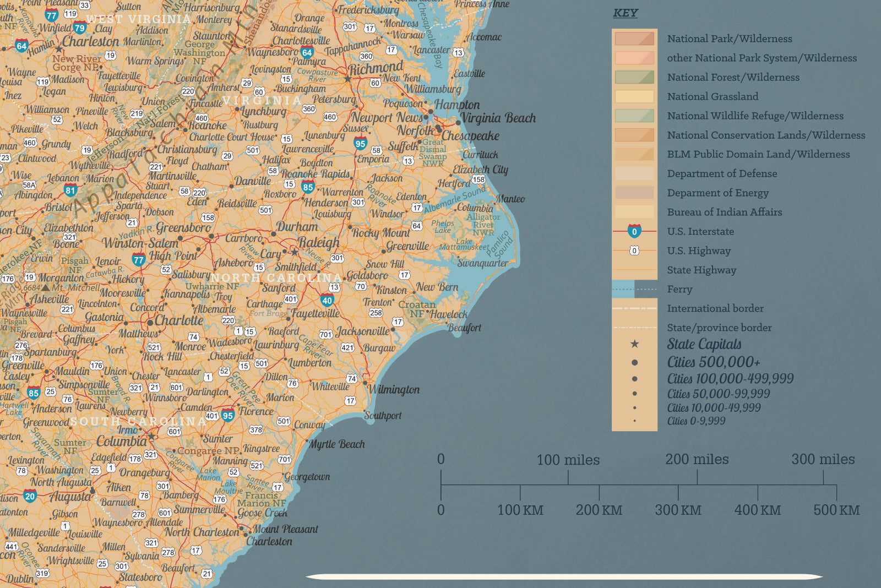Image resolution: width=881 pixels, height=588 pixels.
Task: Click the I-40 interstate shield near Fayetteville
Action: click(327, 301)
